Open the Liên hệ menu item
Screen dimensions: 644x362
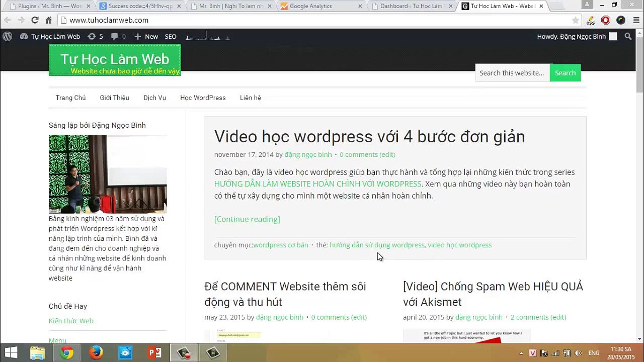(250, 98)
